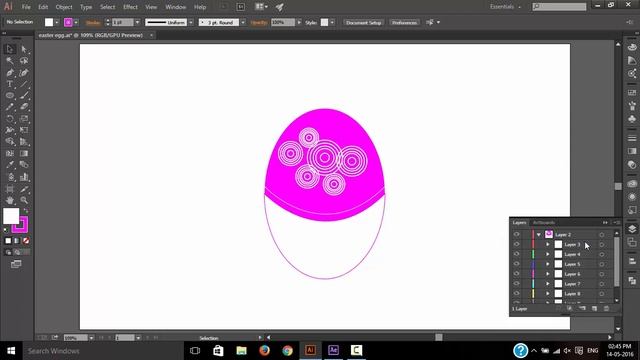
Task: Click the Delete Selection trash icon
Action: pyautogui.click(x=606, y=309)
